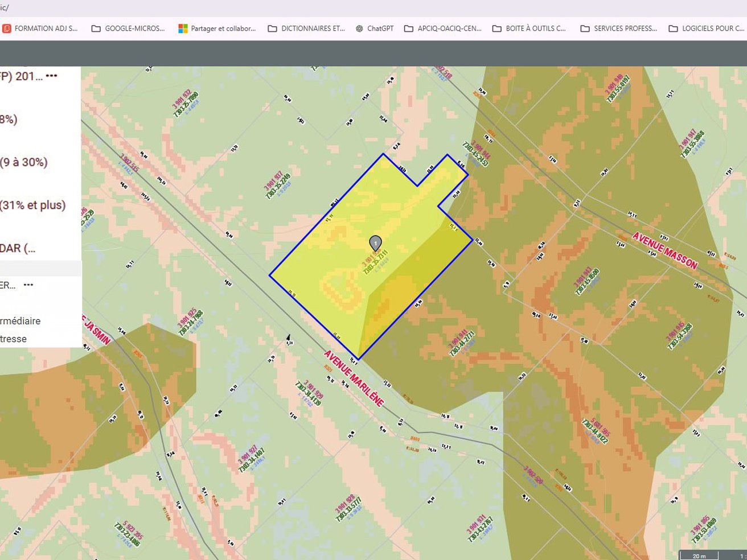The height and width of the screenshot is (560, 747).
Task: Click lot label 7303-43-2767
Action: click(x=481, y=529)
